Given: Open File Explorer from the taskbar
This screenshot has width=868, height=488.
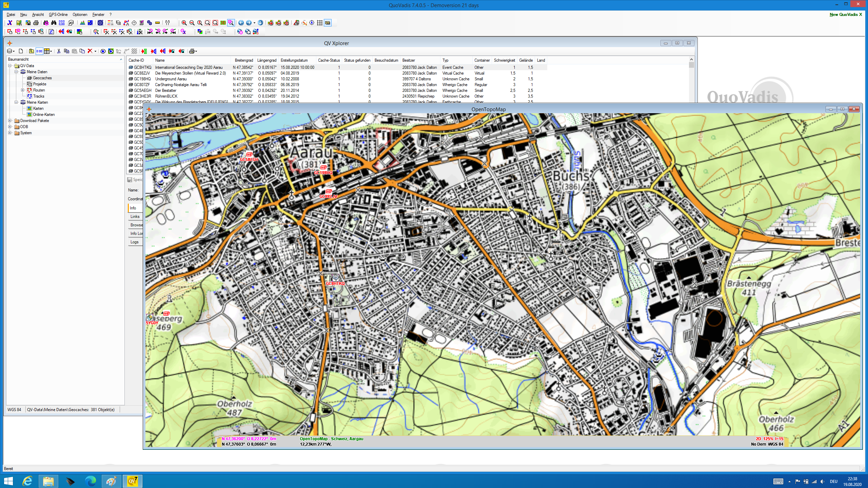Looking at the screenshot, I should pos(48,481).
